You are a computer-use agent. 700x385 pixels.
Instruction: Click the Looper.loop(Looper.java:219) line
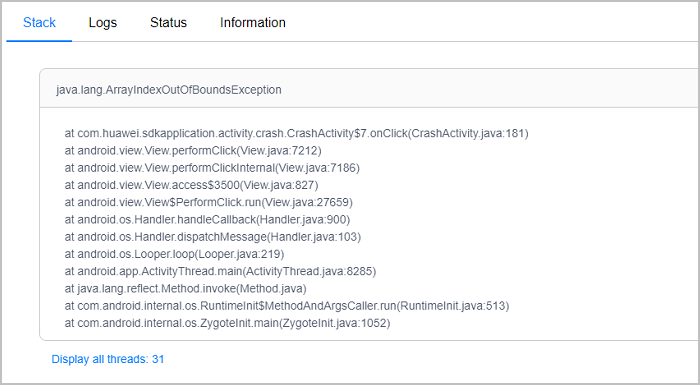click(x=174, y=254)
